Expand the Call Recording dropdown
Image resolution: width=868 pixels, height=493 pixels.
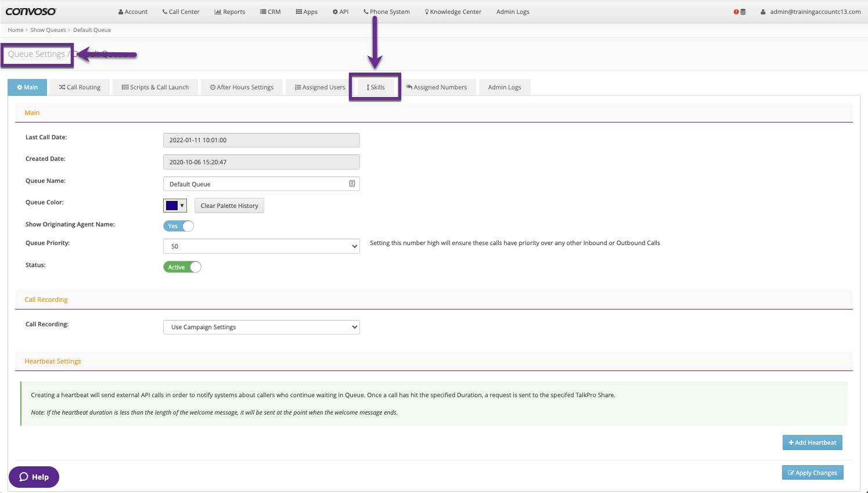[x=261, y=327]
